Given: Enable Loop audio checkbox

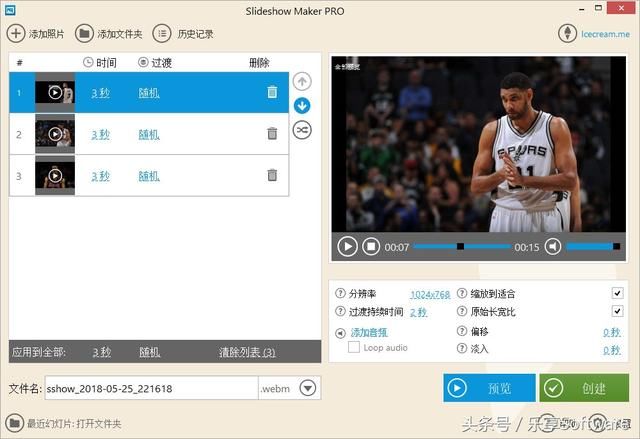Looking at the screenshot, I should (354, 348).
